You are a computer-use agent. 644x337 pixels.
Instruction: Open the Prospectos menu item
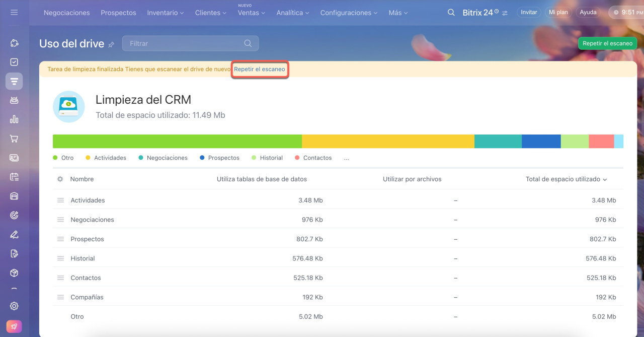(118, 13)
